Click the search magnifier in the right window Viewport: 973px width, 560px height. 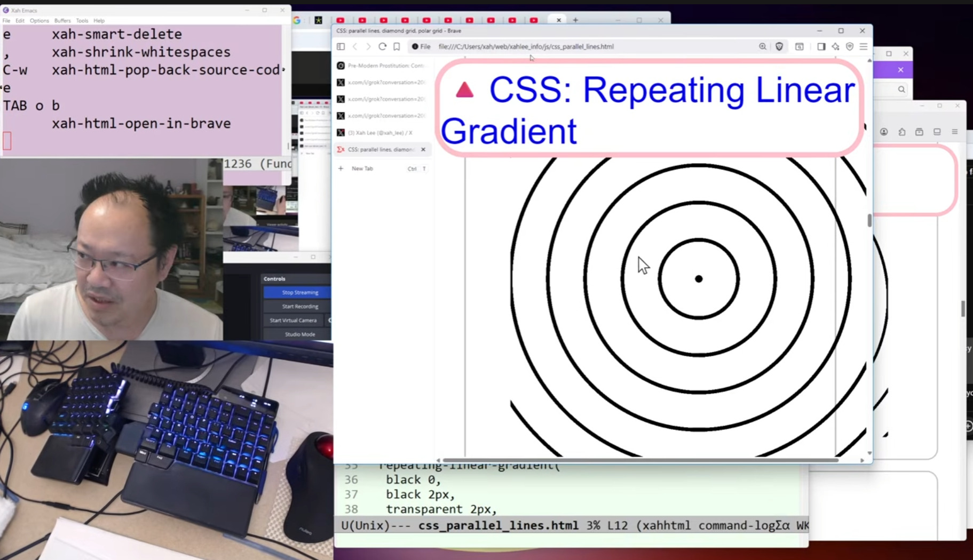pyautogui.click(x=901, y=90)
